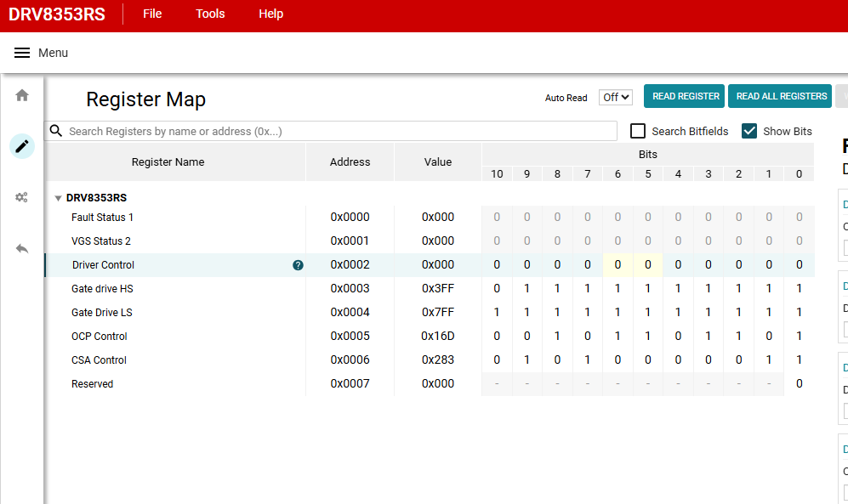Enable the Search Bitfields checkbox
Screen dimensions: 848x504
pos(638,131)
